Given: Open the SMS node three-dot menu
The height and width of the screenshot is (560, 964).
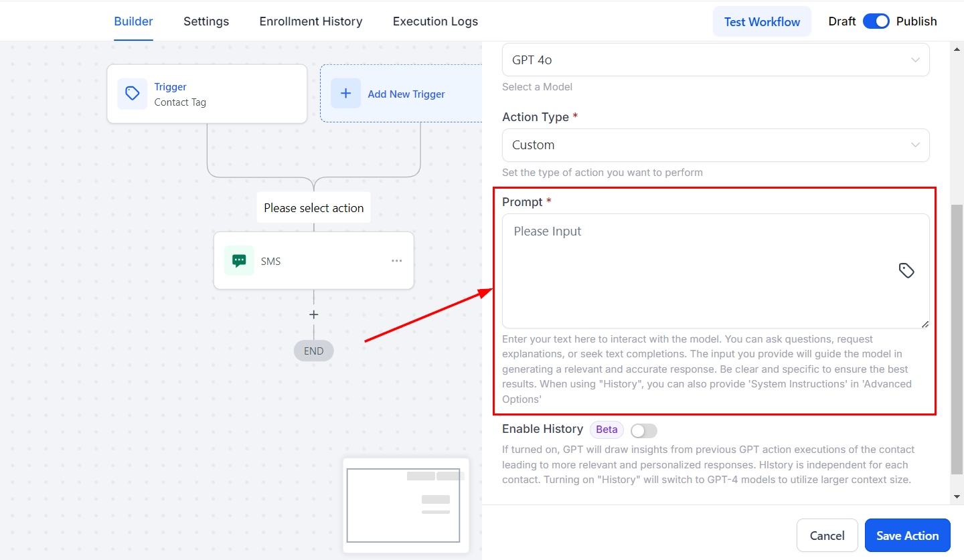Looking at the screenshot, I should tap(397, 261).
